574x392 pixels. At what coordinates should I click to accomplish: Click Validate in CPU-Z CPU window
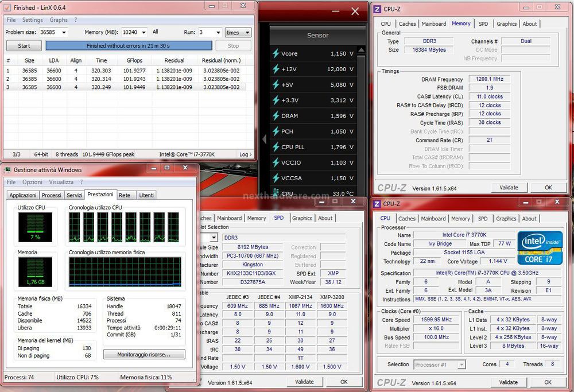[x=509, y=382]
